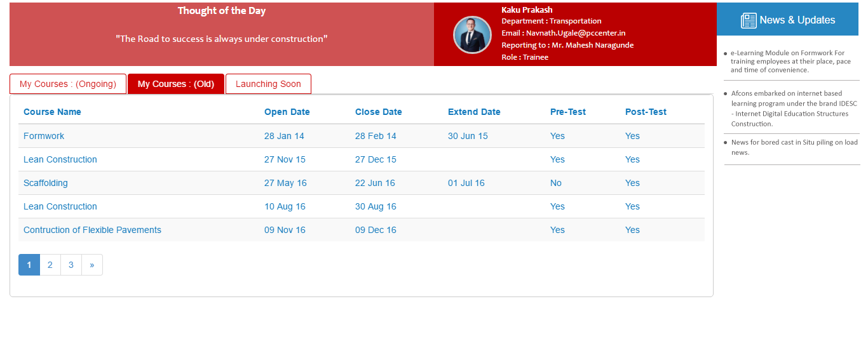
Task: Go to page 3 of courses
Action: pyautogui.click(x=71, y=265)
